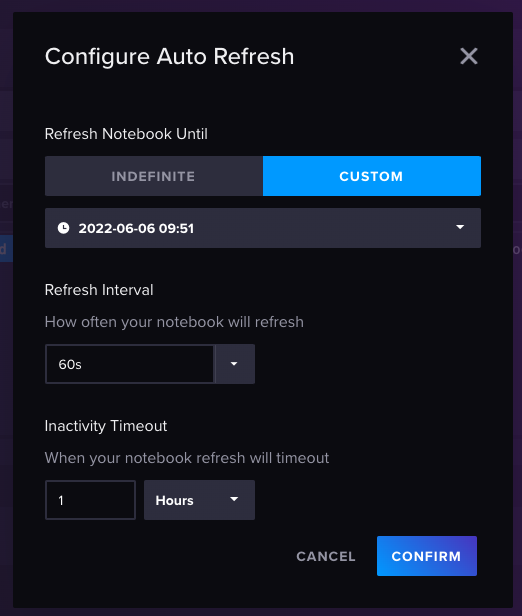The image size is (522, 616).
Task: Focus the 60s refresh interval field
Action: tap(130, 364)
